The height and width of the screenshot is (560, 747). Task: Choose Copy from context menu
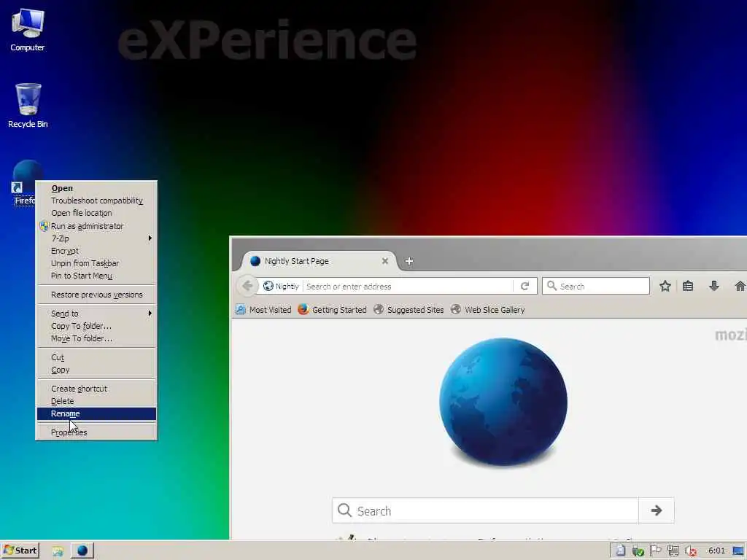coord(97,370)
